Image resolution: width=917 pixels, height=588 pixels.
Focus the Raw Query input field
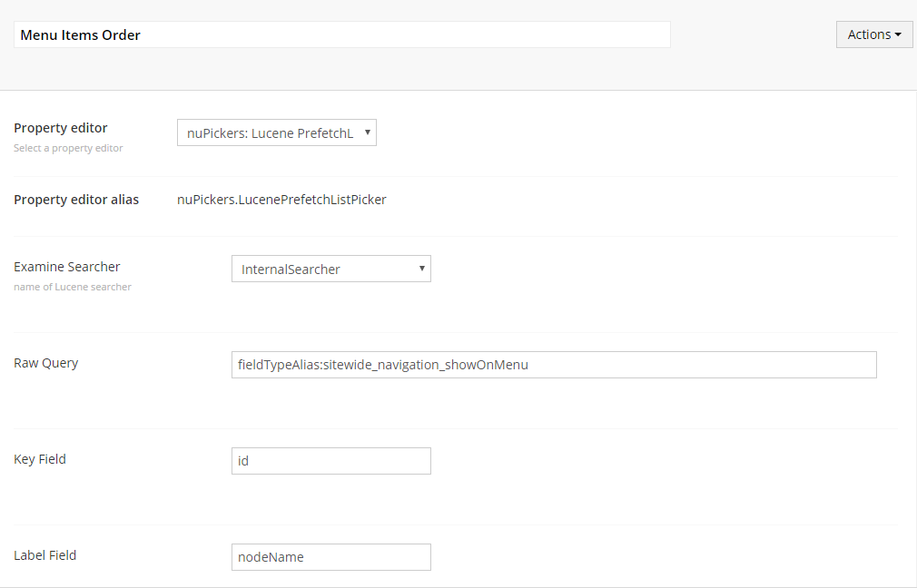pos(554,365)
